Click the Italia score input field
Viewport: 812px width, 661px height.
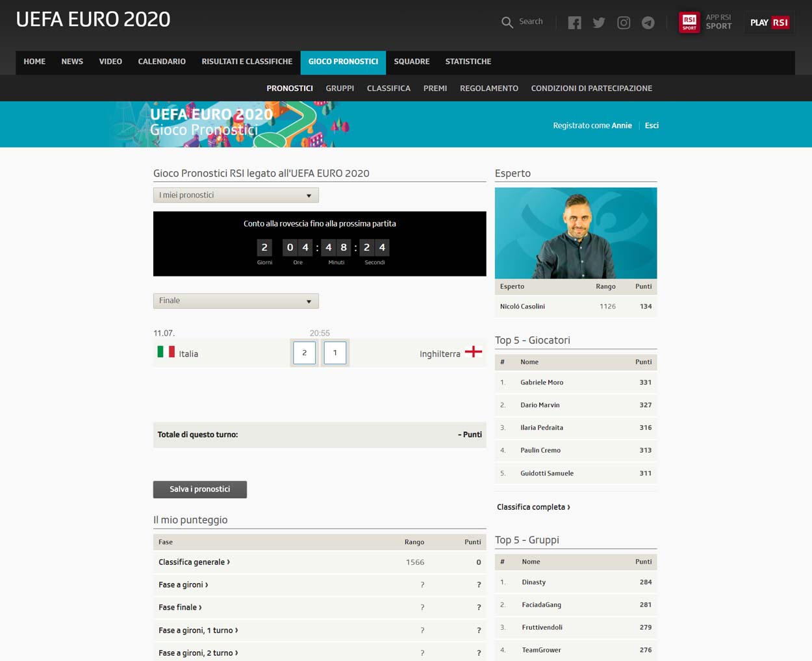click(x=304, y=353)
